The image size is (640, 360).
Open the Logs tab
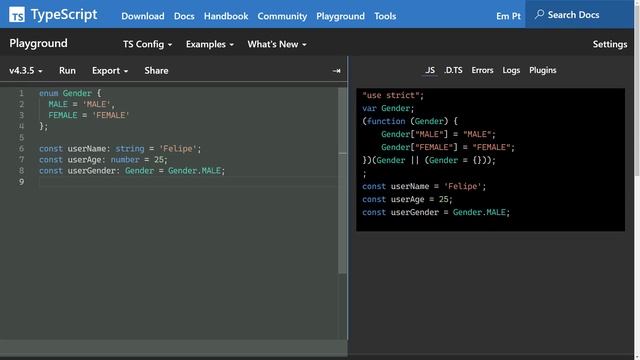coord(511,70)
